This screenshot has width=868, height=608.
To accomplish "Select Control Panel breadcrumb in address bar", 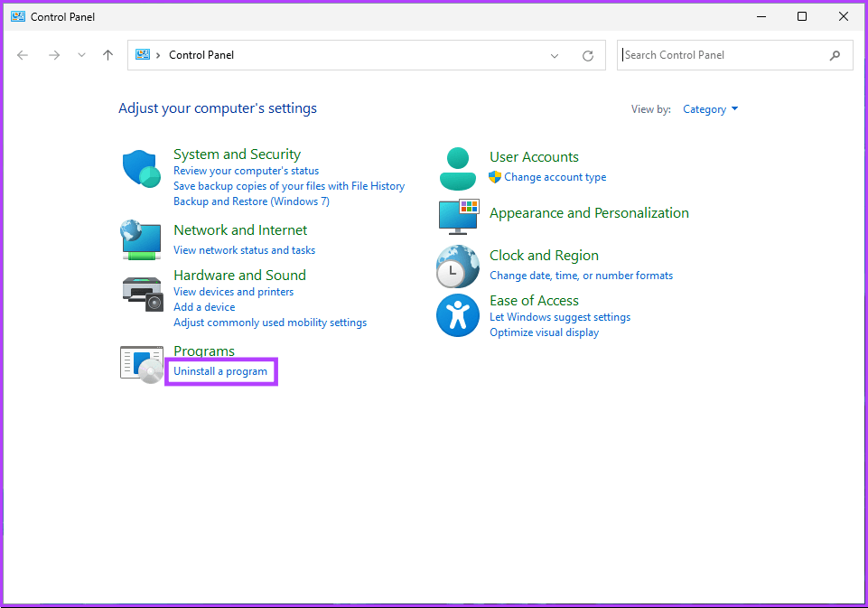I will 201,55.
